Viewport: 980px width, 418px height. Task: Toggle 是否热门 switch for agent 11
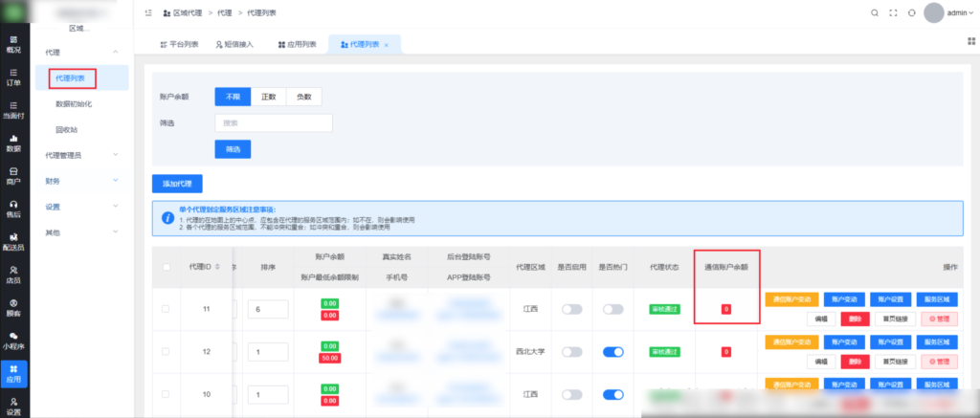[x=613, y=309]
